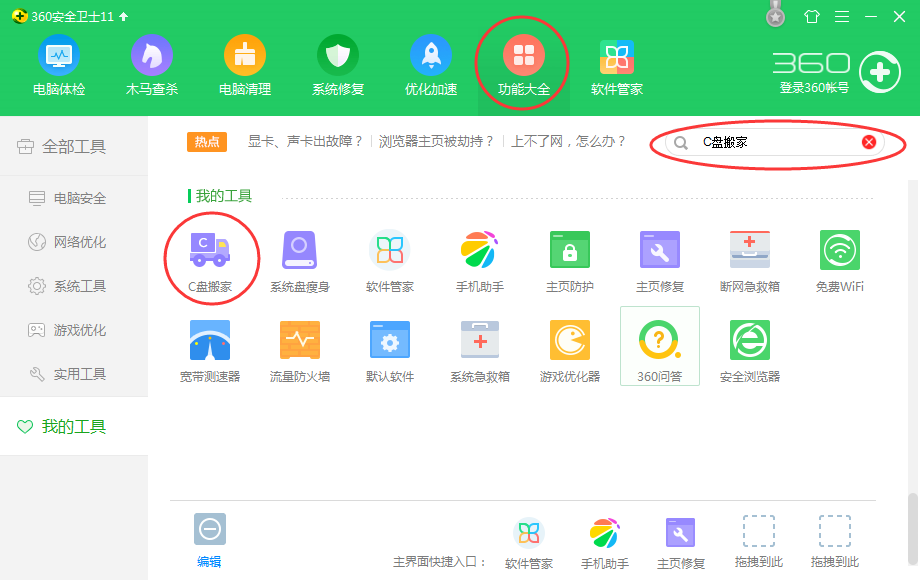920x580 pixels.
Task: Select 优化加速 in the top bar
Action: coord(430,64)
